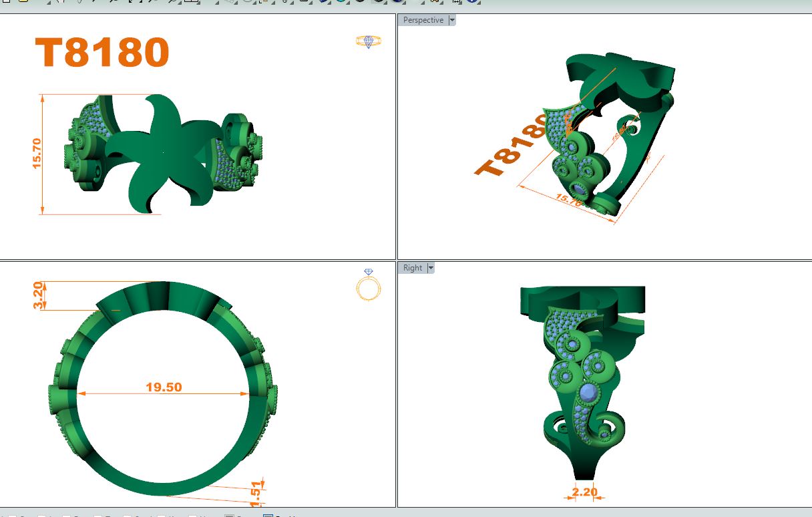Viewport: 812px width, 517px height.
Task: Click the ring-with-diamond top view icon
Action: pyautogui.click(x=368, y=42)
